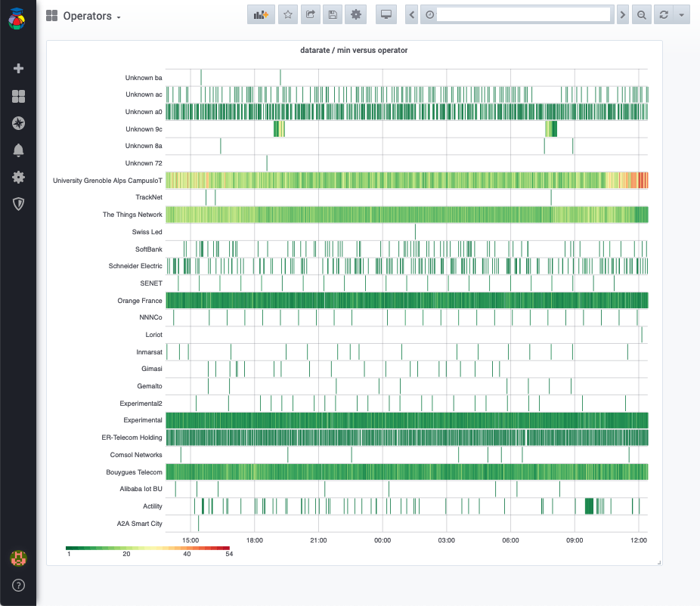Zoom out the time range
The image size is (700, 606).
(642, 14)
